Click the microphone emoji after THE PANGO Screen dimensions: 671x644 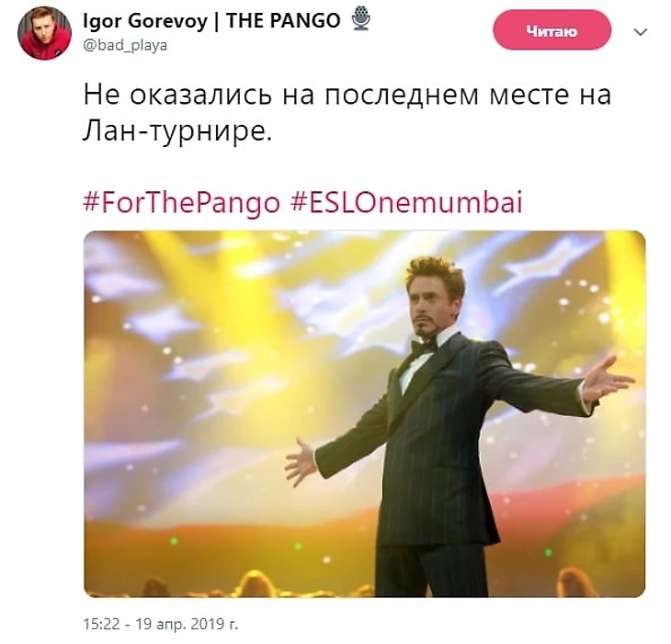click(360, 19)
